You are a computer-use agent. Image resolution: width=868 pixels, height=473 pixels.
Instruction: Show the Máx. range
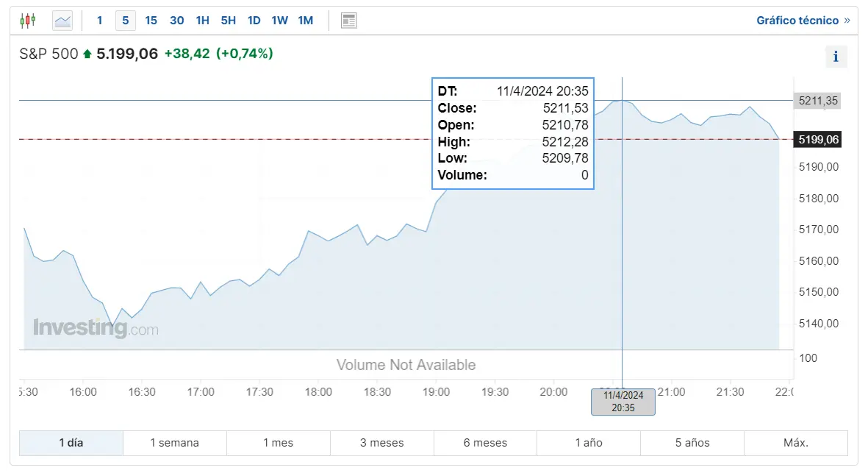pos(796,443)
